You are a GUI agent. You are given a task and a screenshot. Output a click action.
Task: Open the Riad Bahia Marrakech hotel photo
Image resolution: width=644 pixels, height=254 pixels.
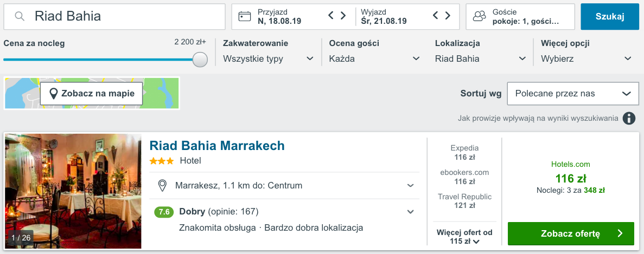tap(73, 191)
